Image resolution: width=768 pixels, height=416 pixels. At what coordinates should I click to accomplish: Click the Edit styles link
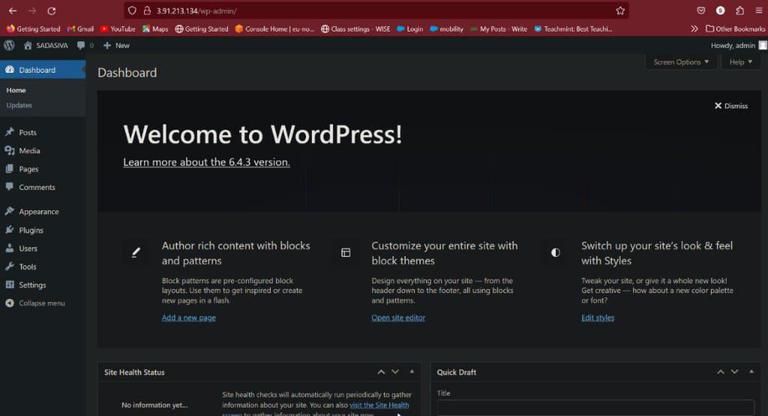(x=598, y=318)
